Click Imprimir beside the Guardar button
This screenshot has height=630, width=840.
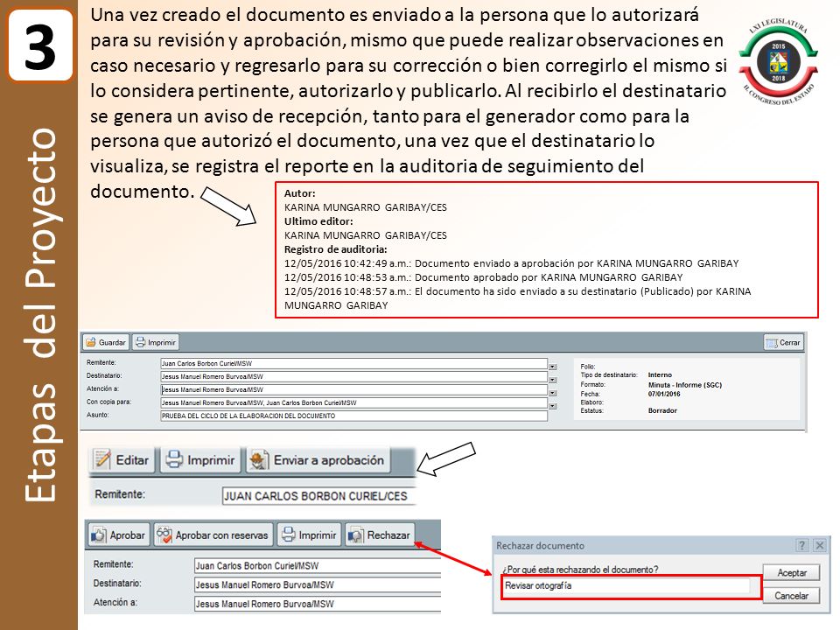coord(156,342)
